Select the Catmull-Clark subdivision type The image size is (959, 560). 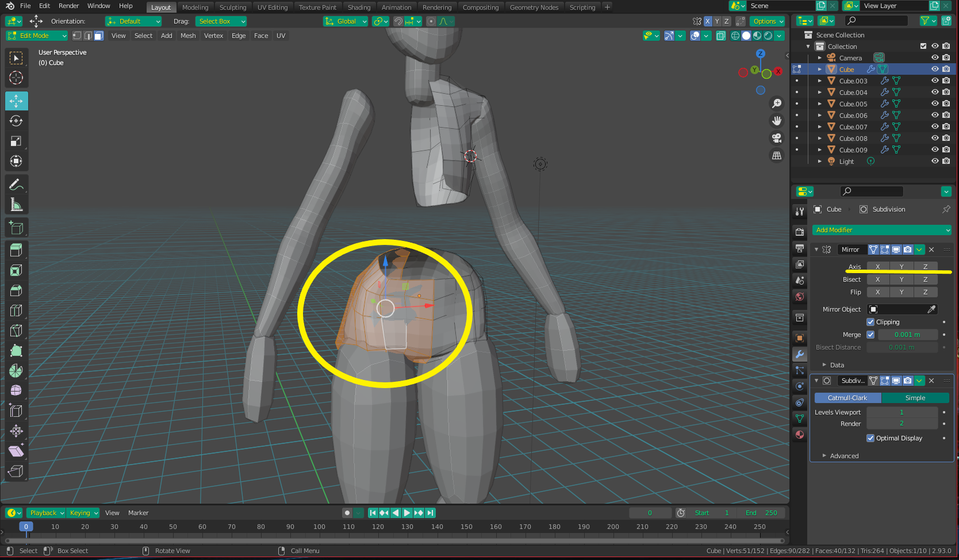point(847,398)
